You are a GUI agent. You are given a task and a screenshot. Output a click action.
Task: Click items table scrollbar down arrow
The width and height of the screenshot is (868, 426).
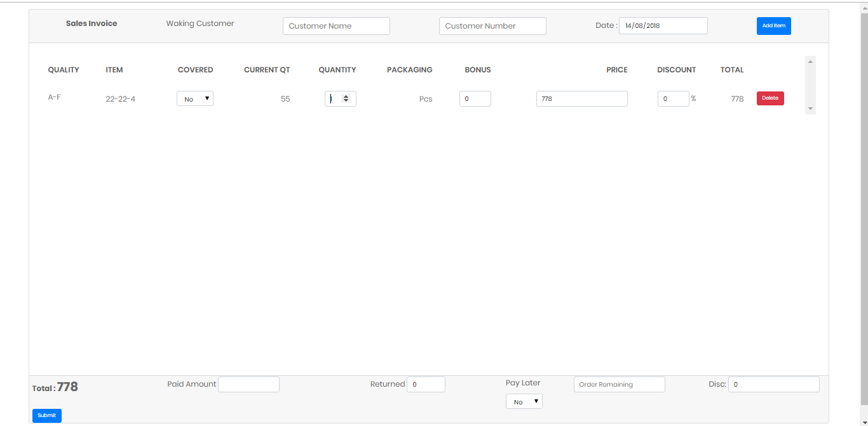click(x=810, y=109)
